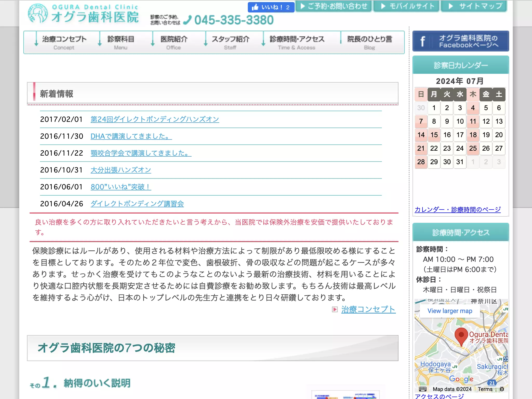This screenshot has height=399, width=532.
Task: Click the red map pin for Ogura Dental
Action: pos(461,337)
